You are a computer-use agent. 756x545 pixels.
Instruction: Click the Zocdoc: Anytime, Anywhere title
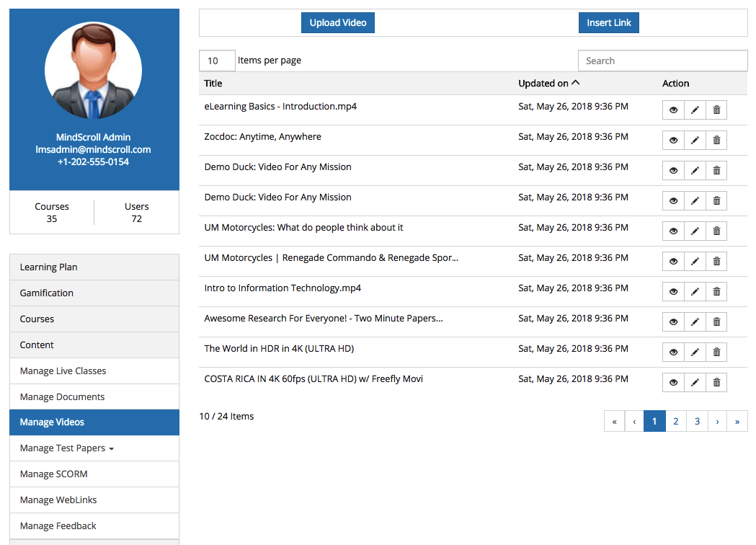[263, 137]
